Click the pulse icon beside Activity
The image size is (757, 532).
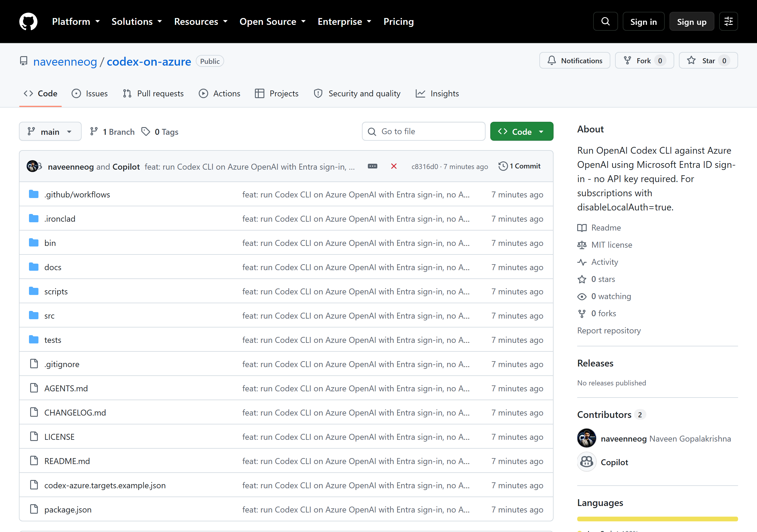(582, 262)
